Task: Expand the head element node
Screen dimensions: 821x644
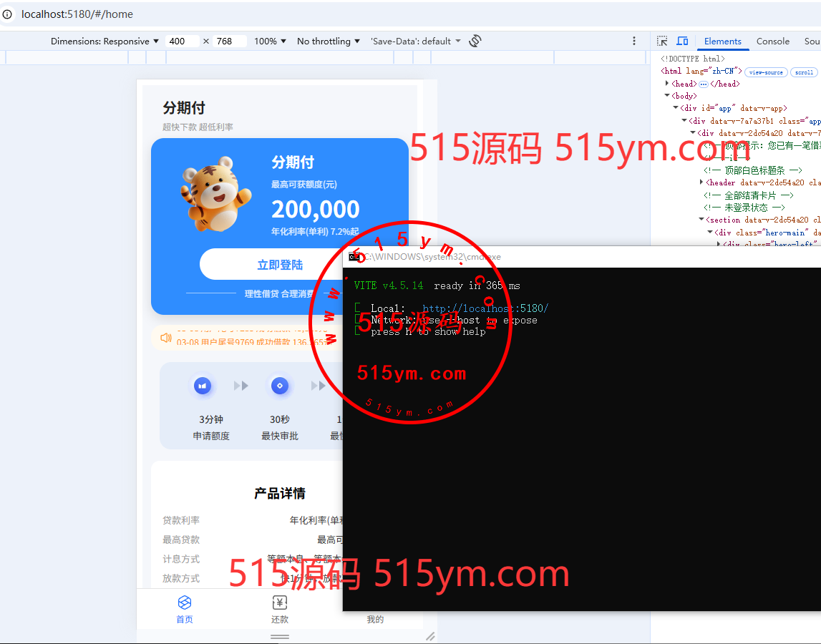Action: pos(667,84)
